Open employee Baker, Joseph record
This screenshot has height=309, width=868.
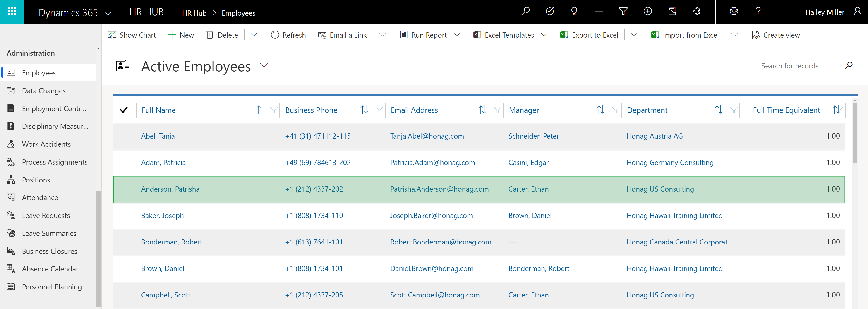(162, 216)
